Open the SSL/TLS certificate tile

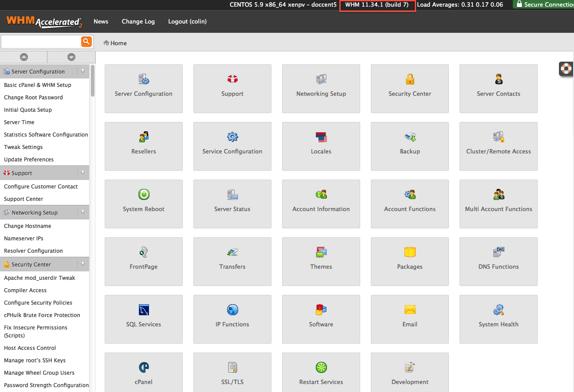pos(232,372)
